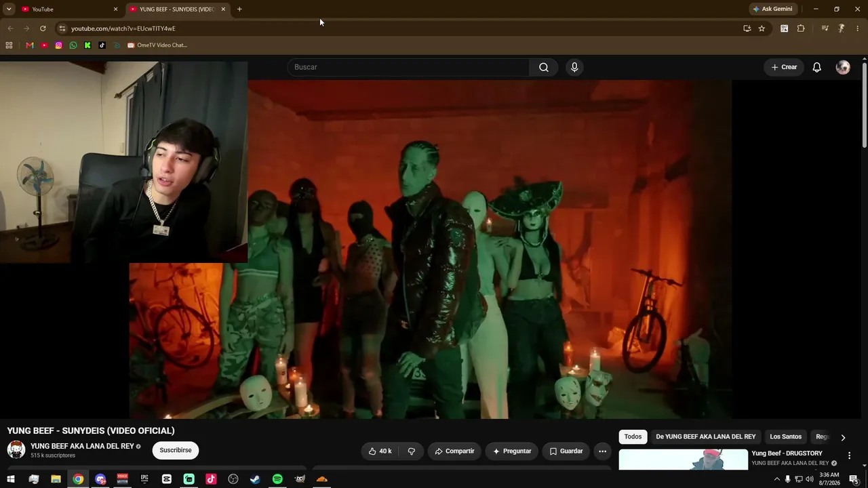Open the YouTube account avatar menu

click(843, 67)
